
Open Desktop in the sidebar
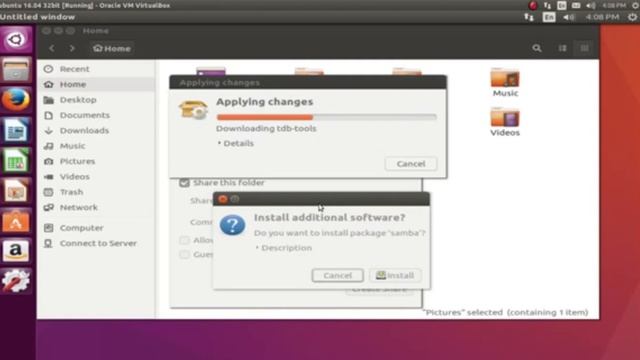[96, 100]
